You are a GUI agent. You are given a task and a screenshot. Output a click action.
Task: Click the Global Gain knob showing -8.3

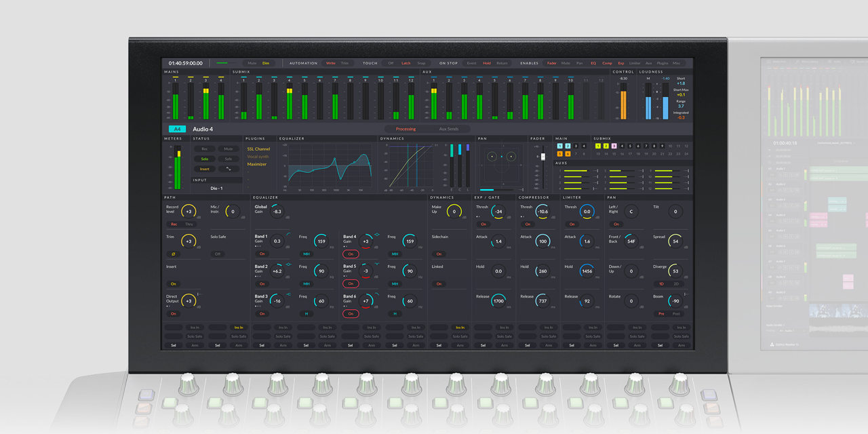pos(277,212)
